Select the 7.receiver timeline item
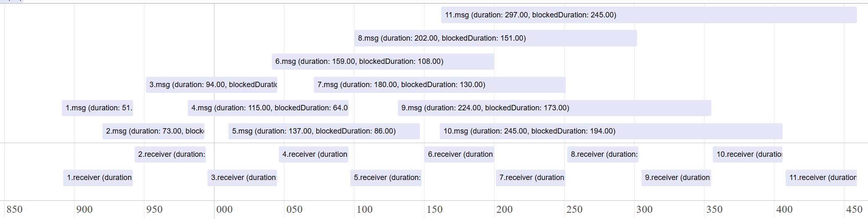This screenshot has height=219, width=868. 531,178
